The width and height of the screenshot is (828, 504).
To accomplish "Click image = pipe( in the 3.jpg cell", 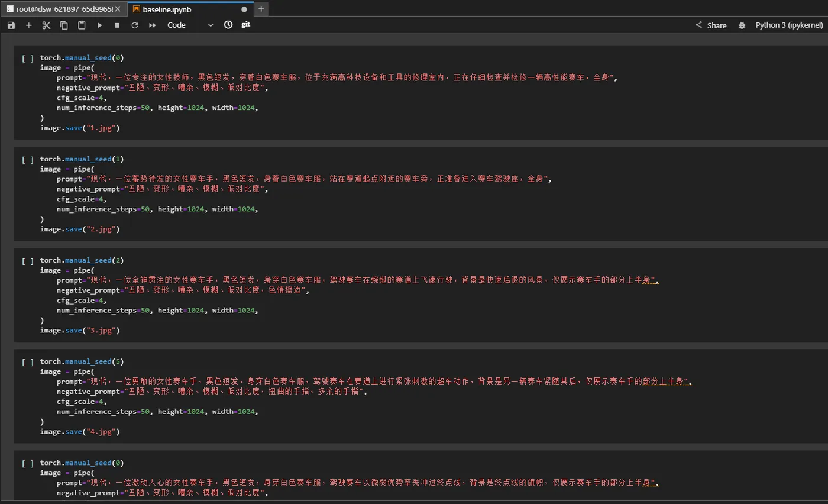I will pos(67,270).
